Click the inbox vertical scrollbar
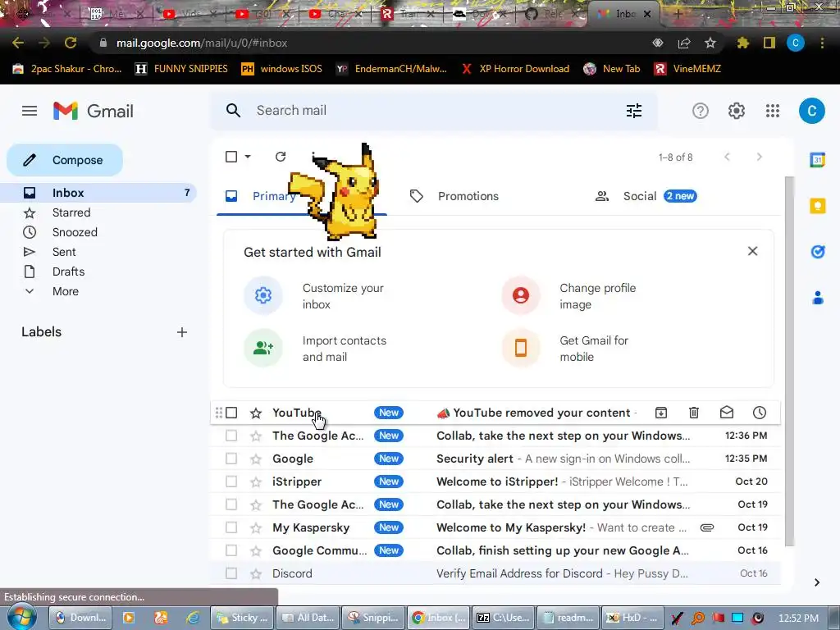840x630 pixels. (789, 362)
